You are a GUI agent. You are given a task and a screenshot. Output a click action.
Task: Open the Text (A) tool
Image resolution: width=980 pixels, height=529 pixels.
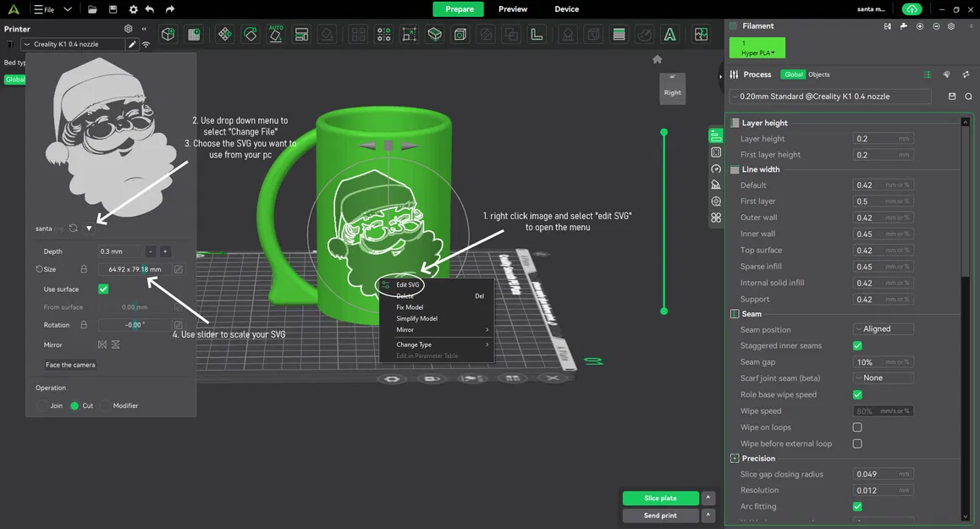pyautogui.click(x=669, y=35)
